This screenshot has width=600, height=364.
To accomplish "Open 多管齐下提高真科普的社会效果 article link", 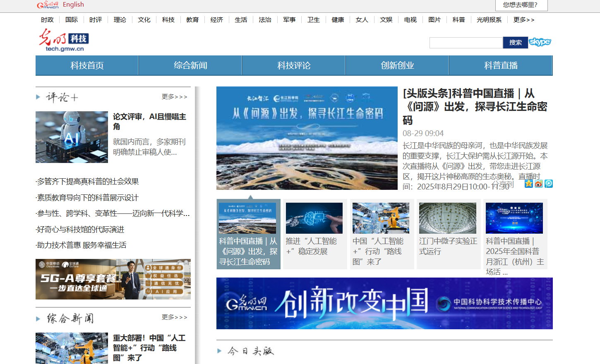I will tap(87, 182).
